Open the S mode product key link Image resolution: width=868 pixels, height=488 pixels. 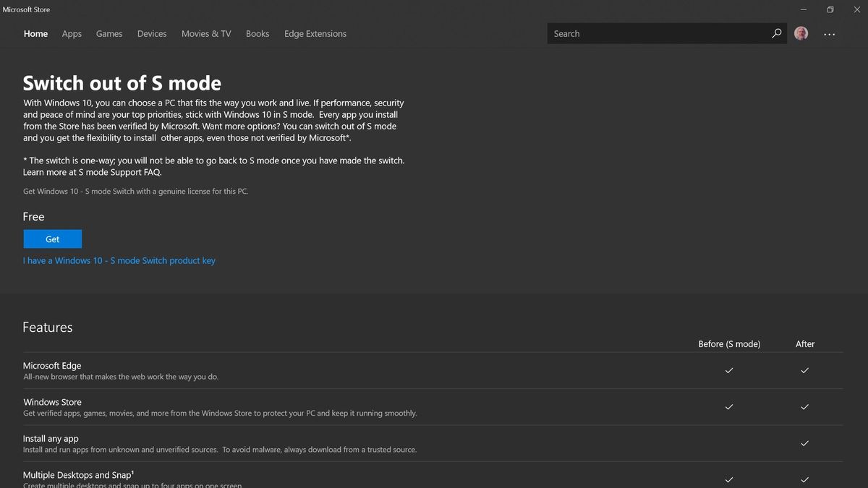point(119,260)
